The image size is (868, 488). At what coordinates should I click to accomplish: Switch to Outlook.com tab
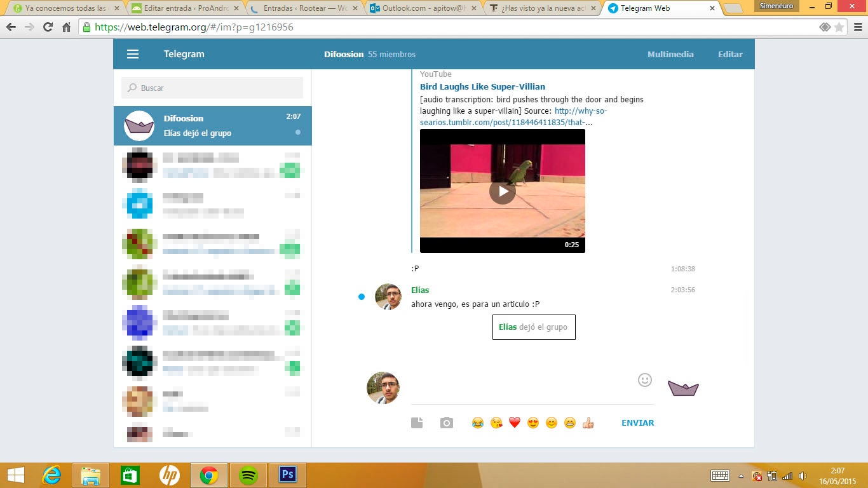423,9
